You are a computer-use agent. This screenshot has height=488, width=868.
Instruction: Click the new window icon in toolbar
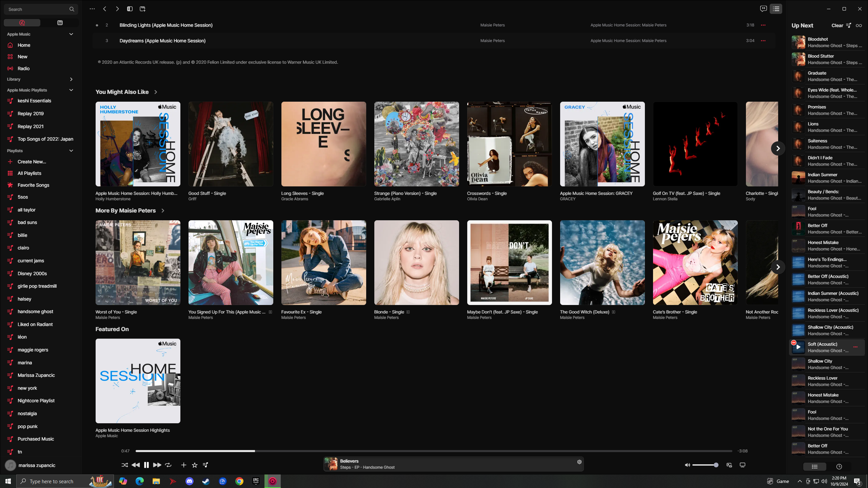pos(142,9)
